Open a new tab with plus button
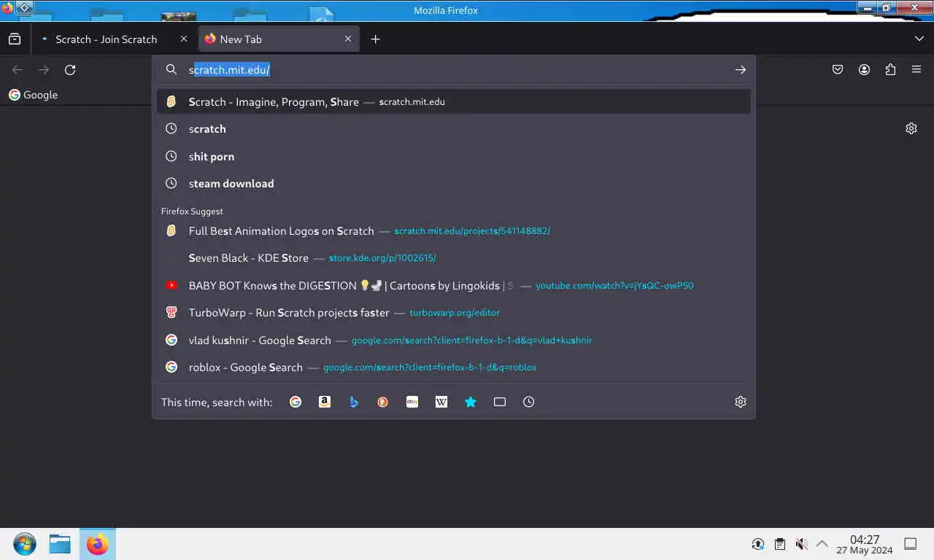The height and width of the screenshot is (560, 934). 375,39
